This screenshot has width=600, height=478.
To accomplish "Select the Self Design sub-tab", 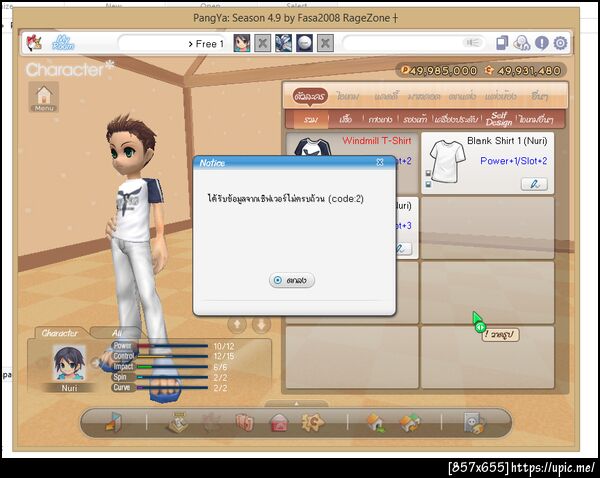I will coord(499,119).
